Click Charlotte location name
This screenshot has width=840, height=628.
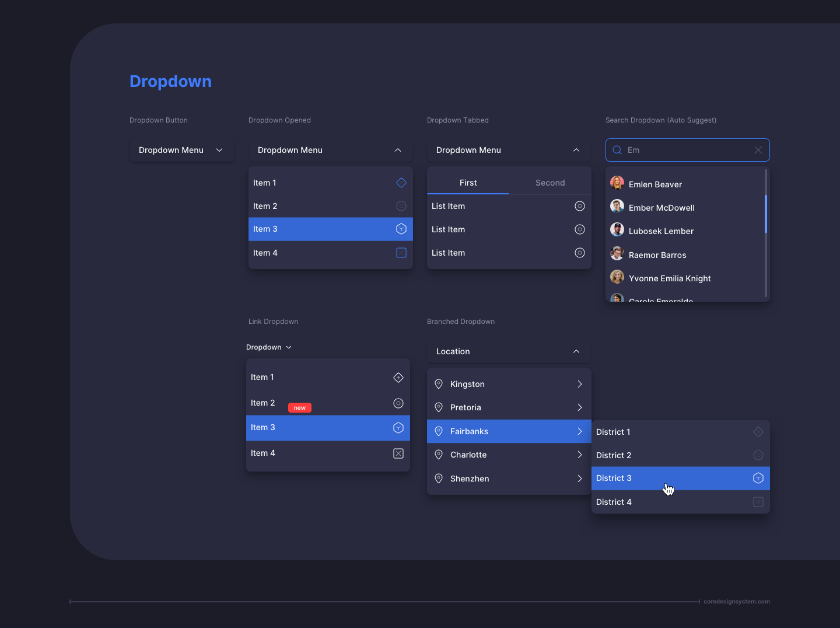tap(468, 455)
